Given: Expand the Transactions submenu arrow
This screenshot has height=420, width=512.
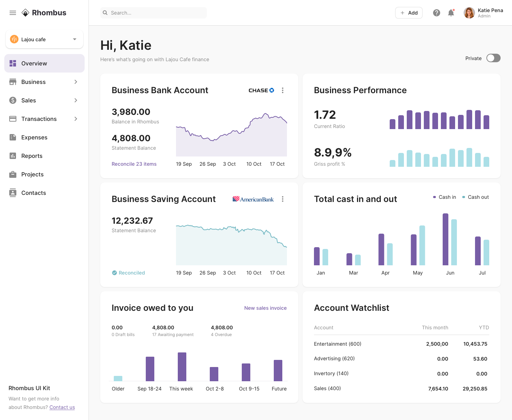Looking at the screenshot, I should (76, 119).
